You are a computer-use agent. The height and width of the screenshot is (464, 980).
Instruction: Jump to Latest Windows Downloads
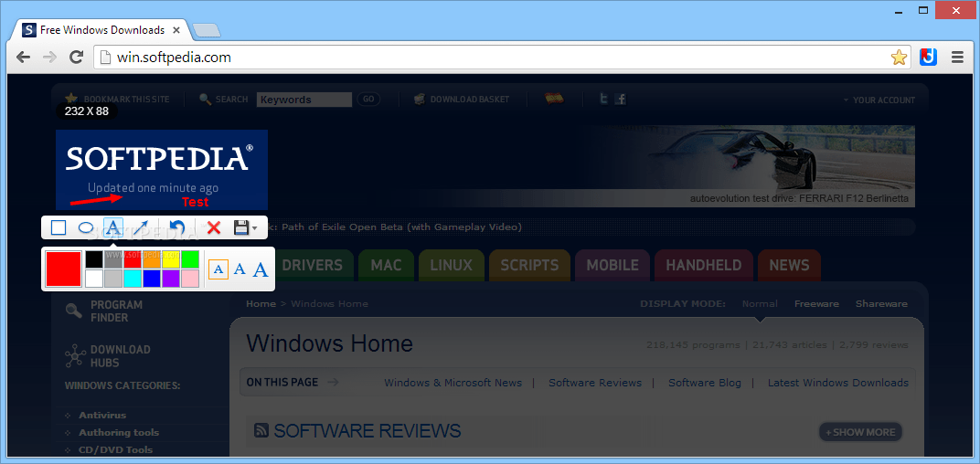[838, 383]
